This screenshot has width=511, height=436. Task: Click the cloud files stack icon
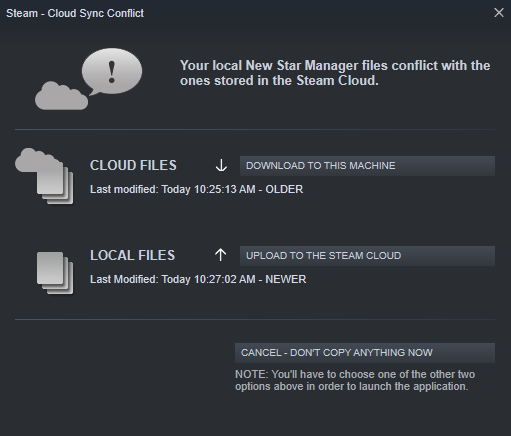coord(44,176)
